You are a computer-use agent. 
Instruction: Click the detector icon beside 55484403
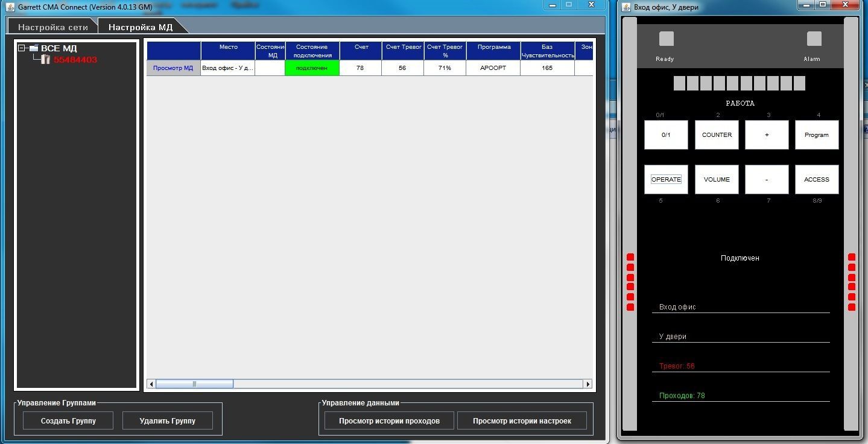point(46,59)
